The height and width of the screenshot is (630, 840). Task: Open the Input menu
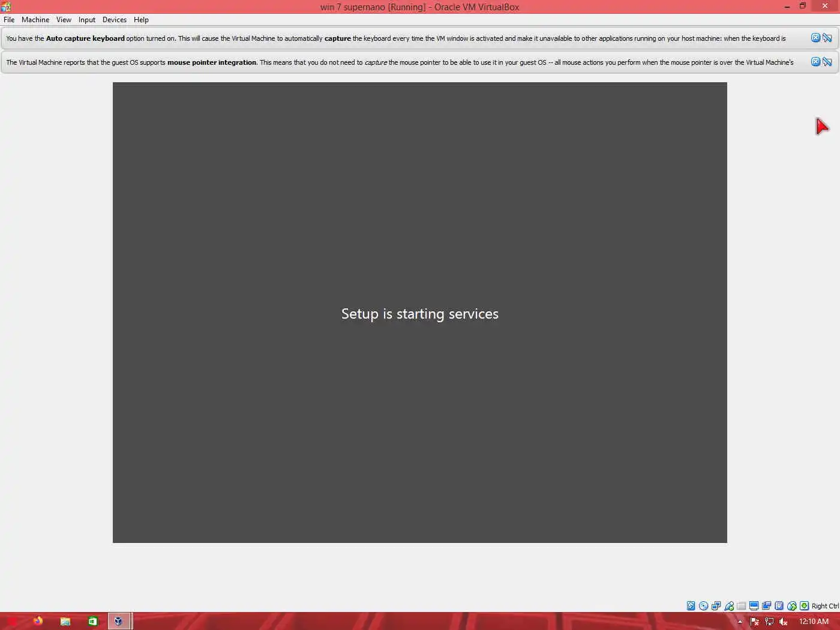pos(87,20)
